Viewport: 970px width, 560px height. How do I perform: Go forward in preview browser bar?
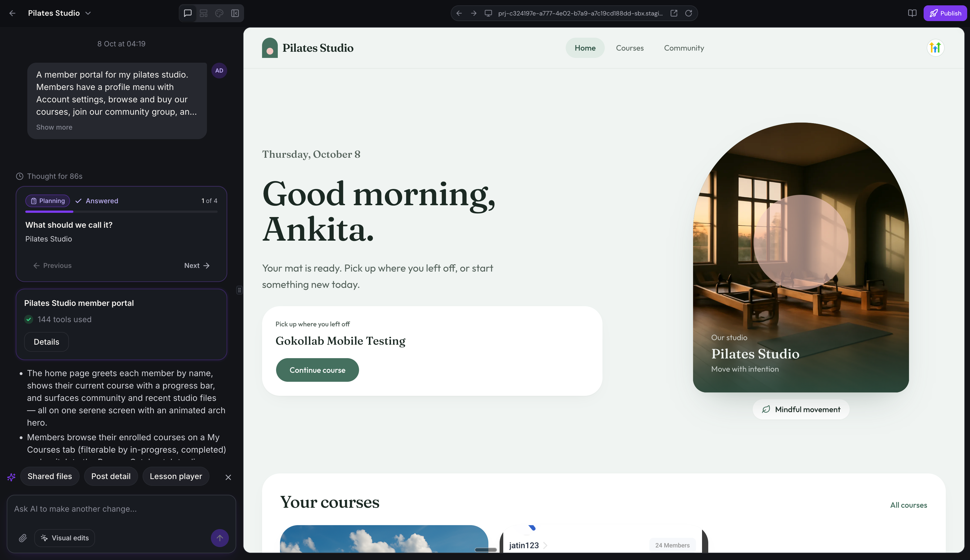pyautogui.click(x=474, y=13)
